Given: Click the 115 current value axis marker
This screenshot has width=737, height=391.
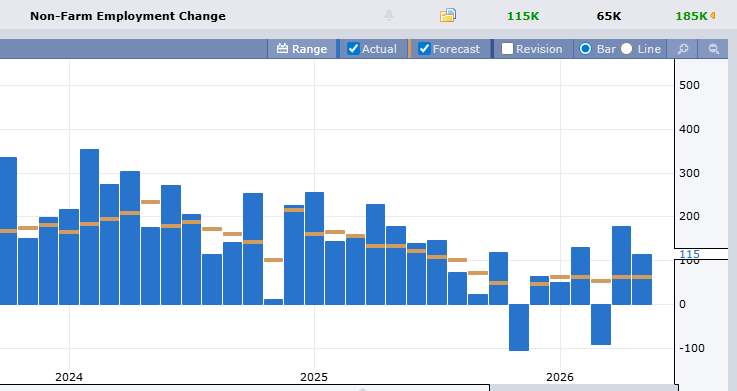Looking at the screenshot, I should [x=690, y=254].
